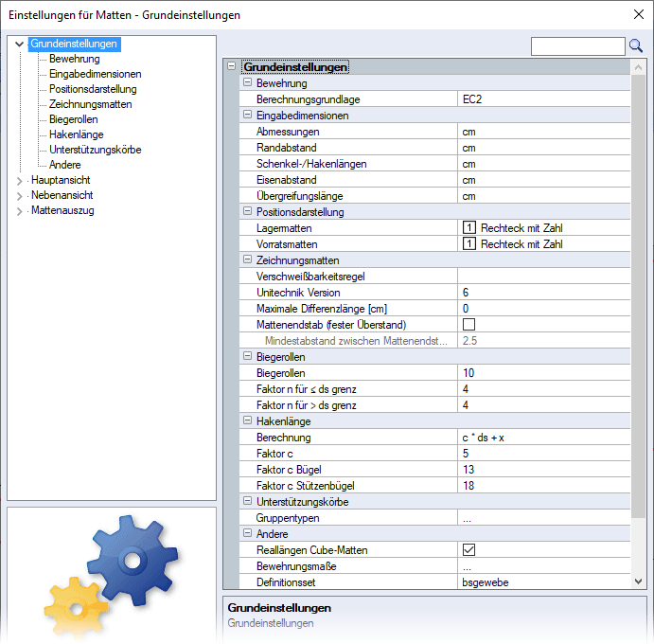The image size is (654, 644).
Task: Select the Nebenansicht tree item label
Action: click(62, 195)
